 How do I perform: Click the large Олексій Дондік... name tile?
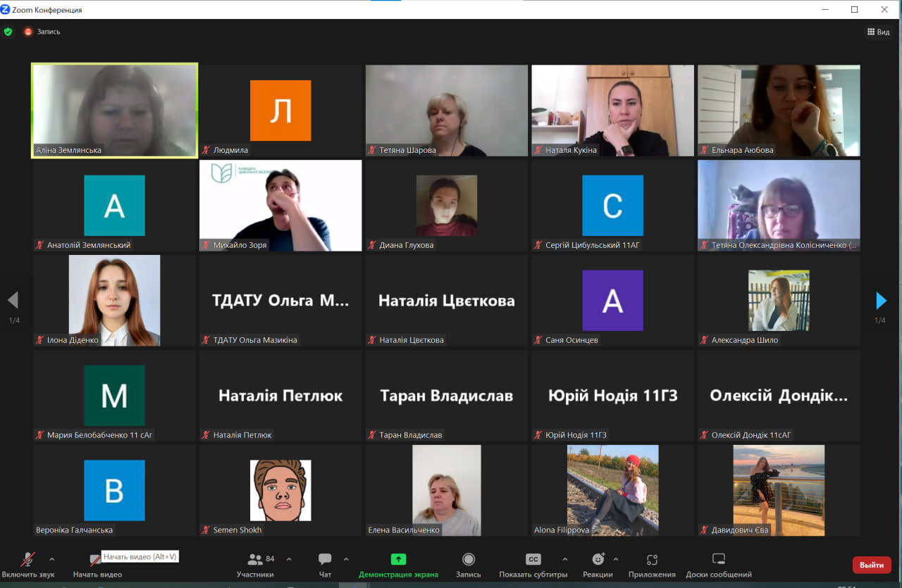(x=779, y=396)
